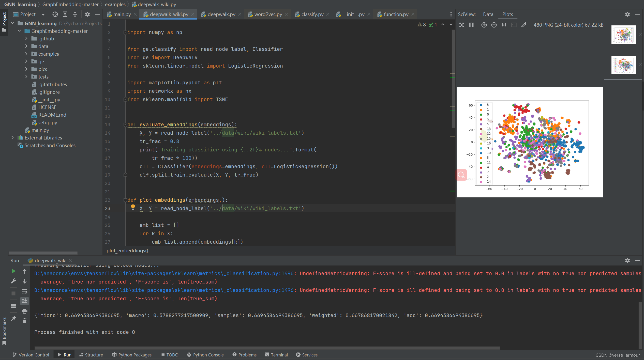This screenshot has width=644, height=360.
Task: Open the Python Console tool window
Action: (x=205, y=355)
